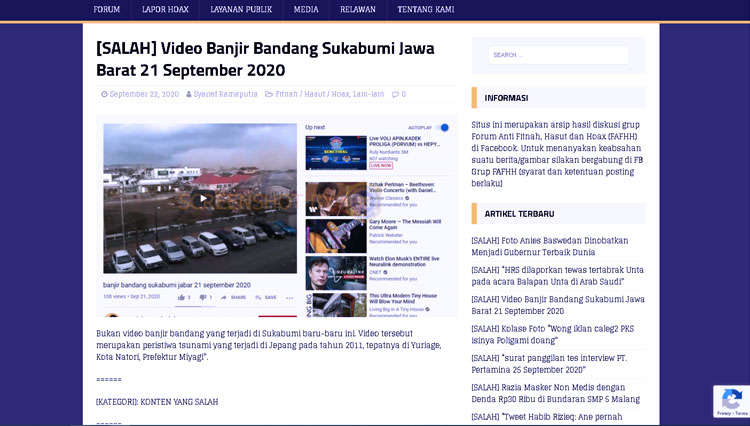Screen dimensions: 750x426
Task: Click the clock icon beside the post date
Action: coord(104,94)
